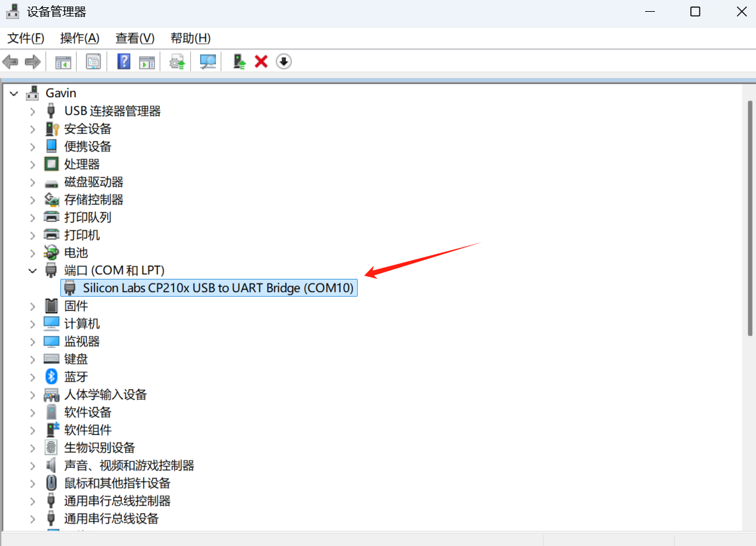This screenshot has height=546, width=756.
Task: Expand the 蓝牙 category
Action: coord(32,377)
